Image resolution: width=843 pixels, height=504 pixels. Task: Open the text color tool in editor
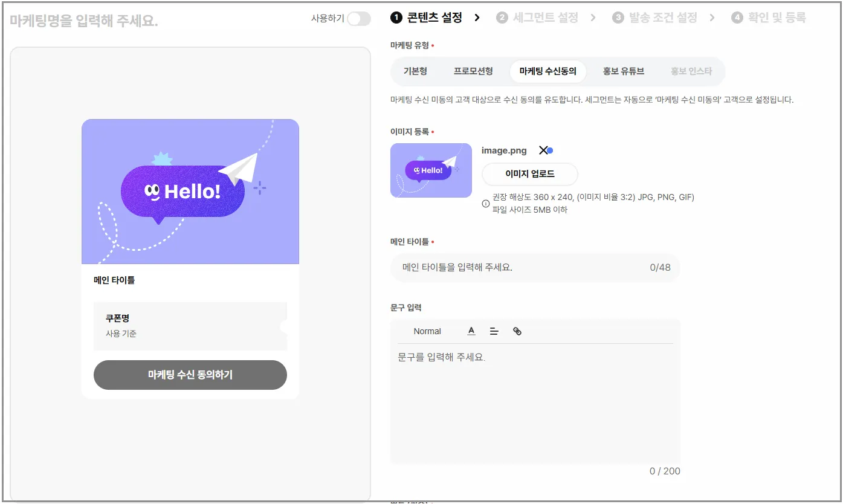tap(471, 331)
